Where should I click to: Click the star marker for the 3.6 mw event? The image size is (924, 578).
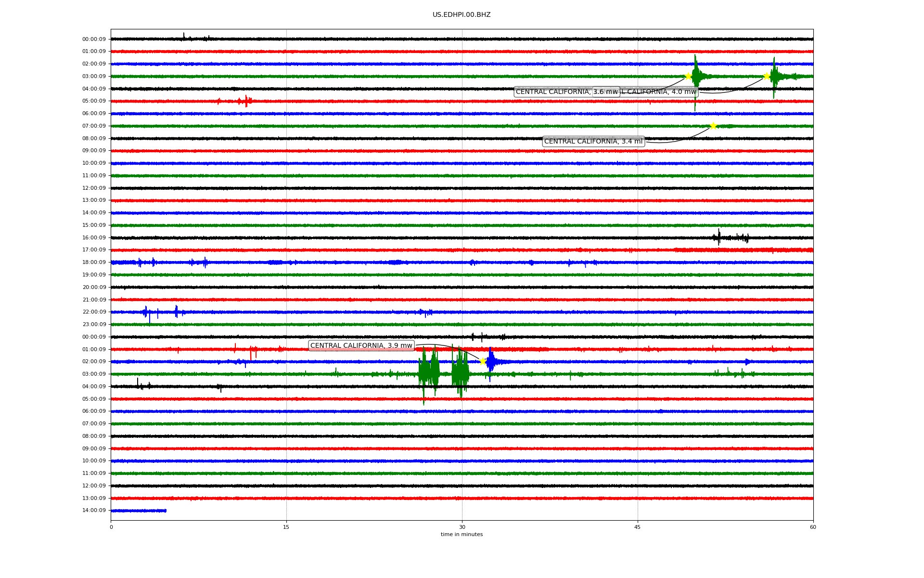(688, 76)
